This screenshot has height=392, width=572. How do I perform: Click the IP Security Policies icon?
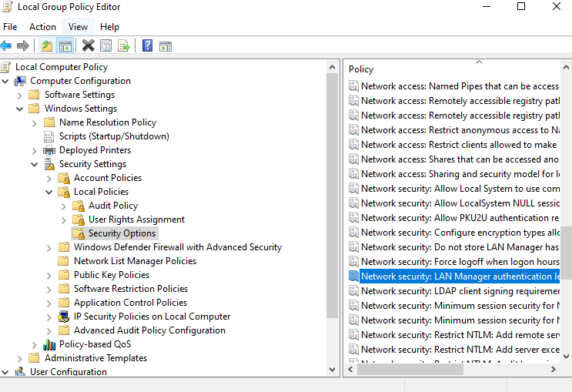tap(64, 317)
